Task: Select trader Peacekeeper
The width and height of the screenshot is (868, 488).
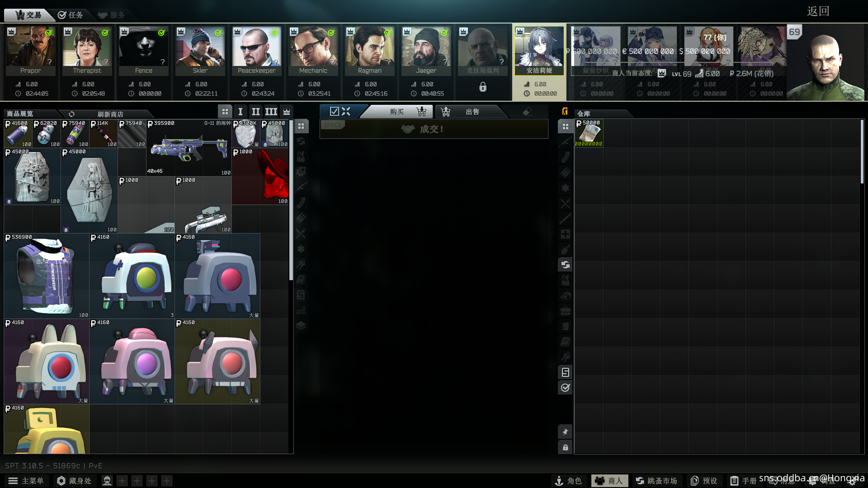Action: (x=257, y=51)
